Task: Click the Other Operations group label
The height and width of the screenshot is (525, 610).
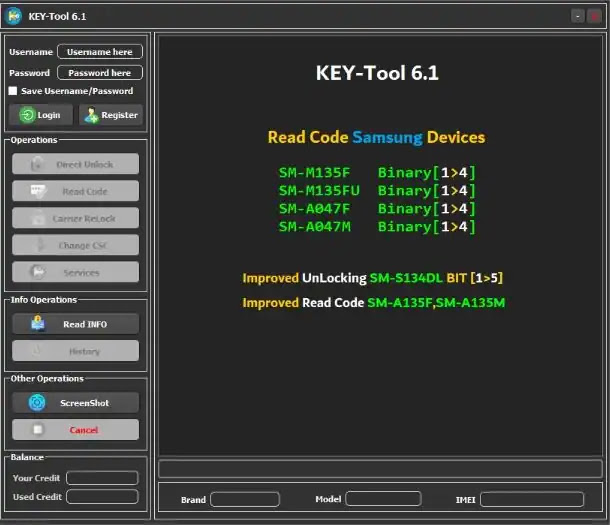Action: point(47,378)
